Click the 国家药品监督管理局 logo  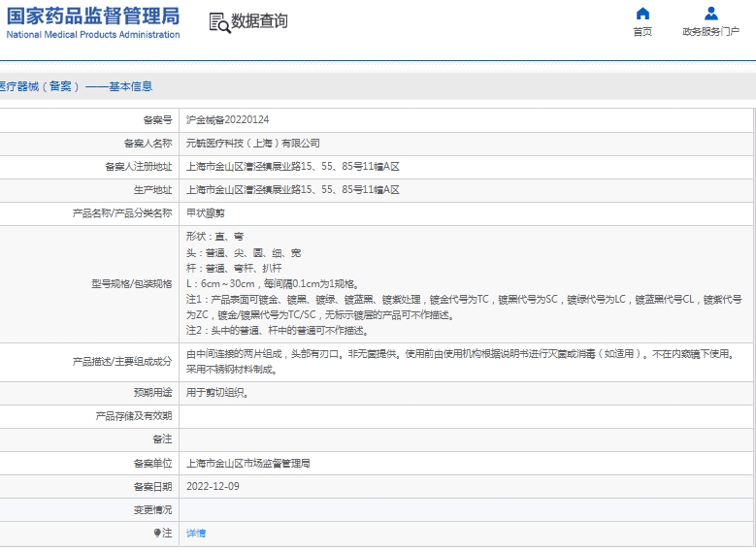[93, 16]
